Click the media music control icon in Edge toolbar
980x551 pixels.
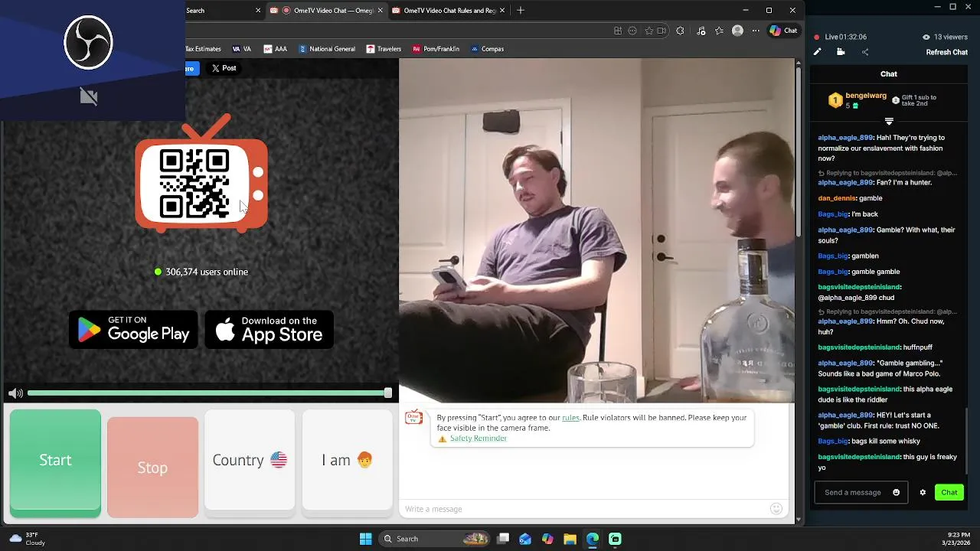pos(701,31)
